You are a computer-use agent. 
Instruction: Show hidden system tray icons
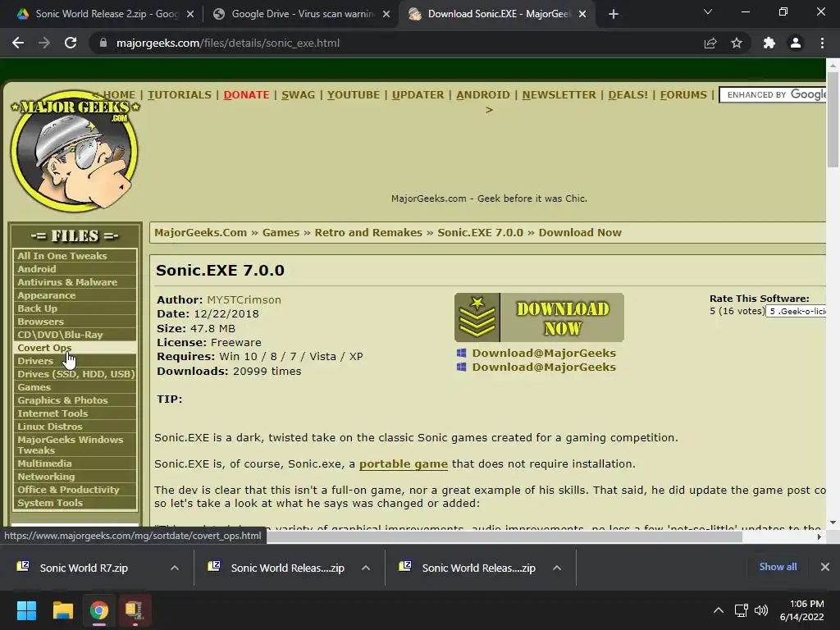click(x=719, y=610)
